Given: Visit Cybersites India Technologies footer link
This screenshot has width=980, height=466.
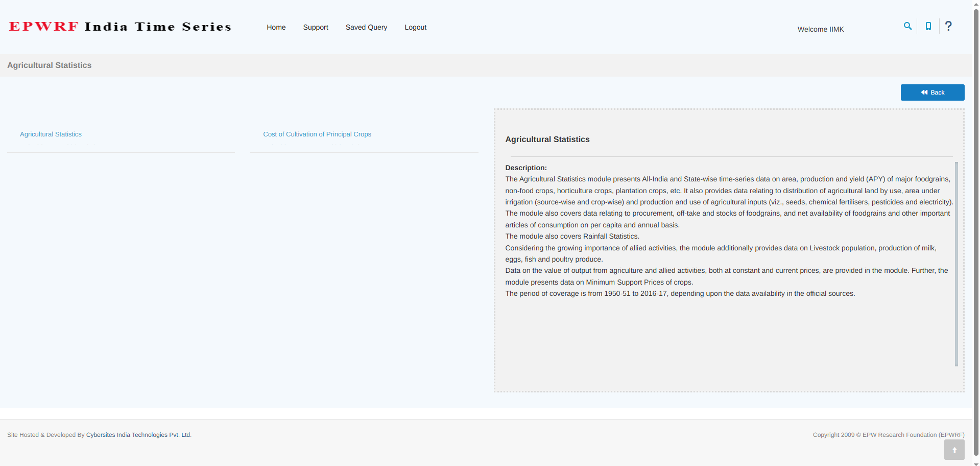Looking at the screenshot, I should coord(138,435).
